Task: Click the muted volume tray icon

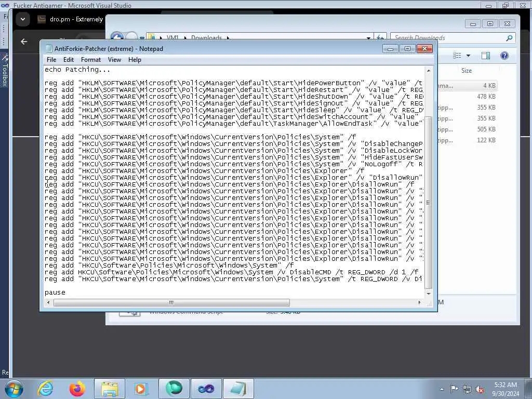Action: [x=480, y=389]
